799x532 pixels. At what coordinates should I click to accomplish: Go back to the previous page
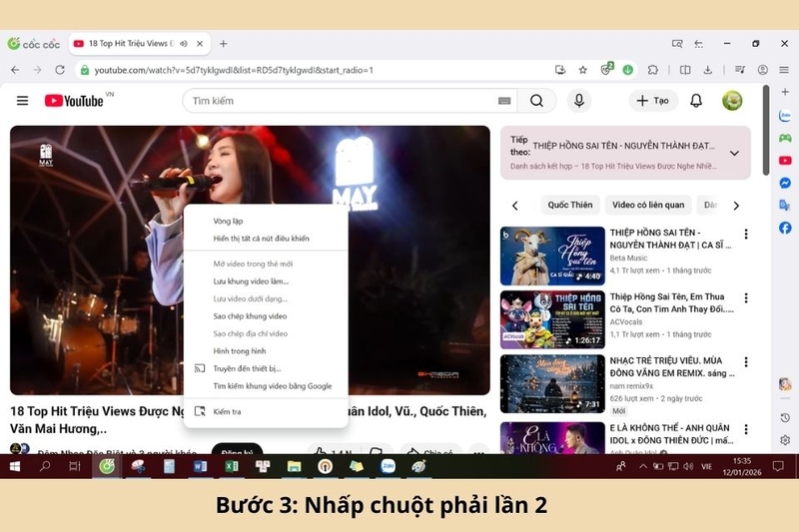[x=15, y=70]
